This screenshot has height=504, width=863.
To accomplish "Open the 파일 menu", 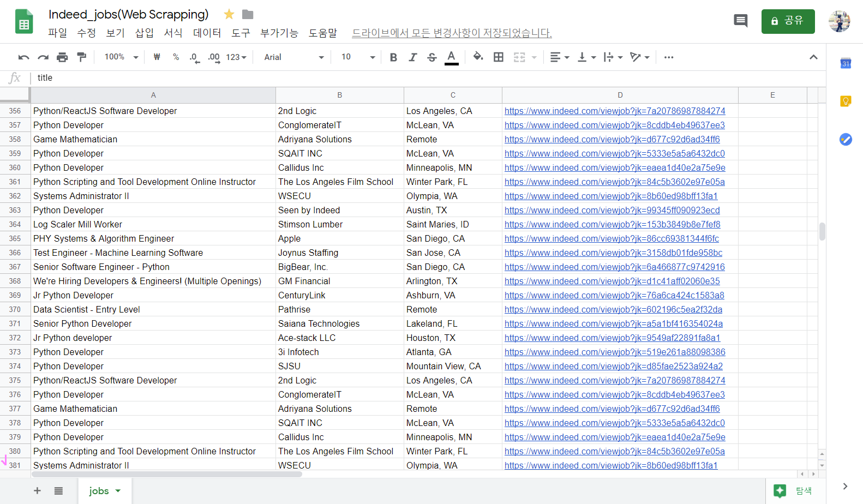I will click(x=57, y=33).
